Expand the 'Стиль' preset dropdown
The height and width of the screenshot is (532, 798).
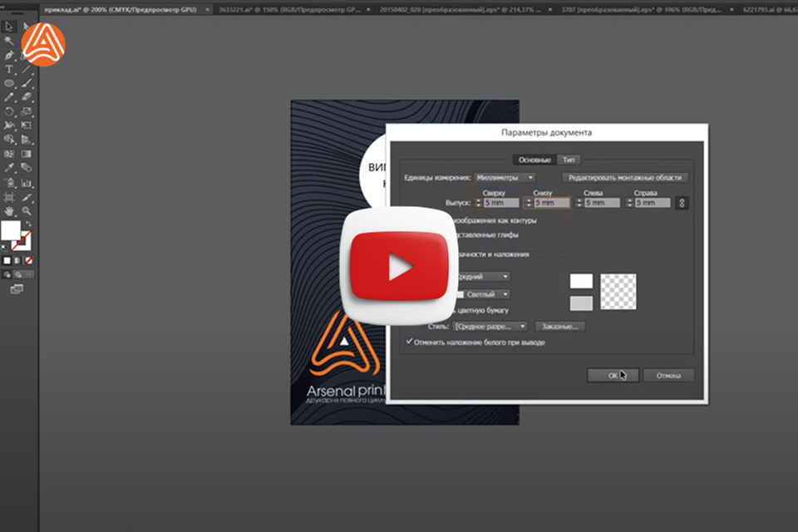490,327
